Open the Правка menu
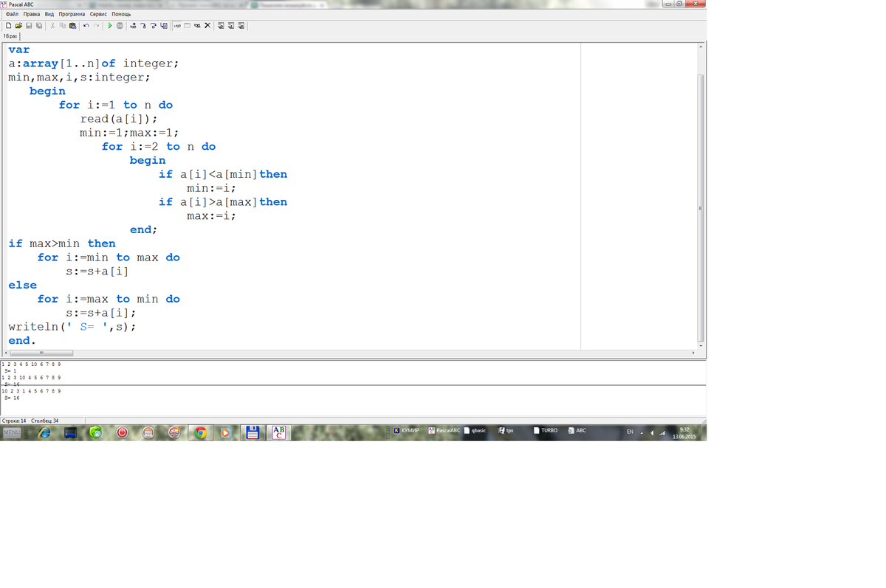The image size is (886, 588). click(x=32, y=14)
